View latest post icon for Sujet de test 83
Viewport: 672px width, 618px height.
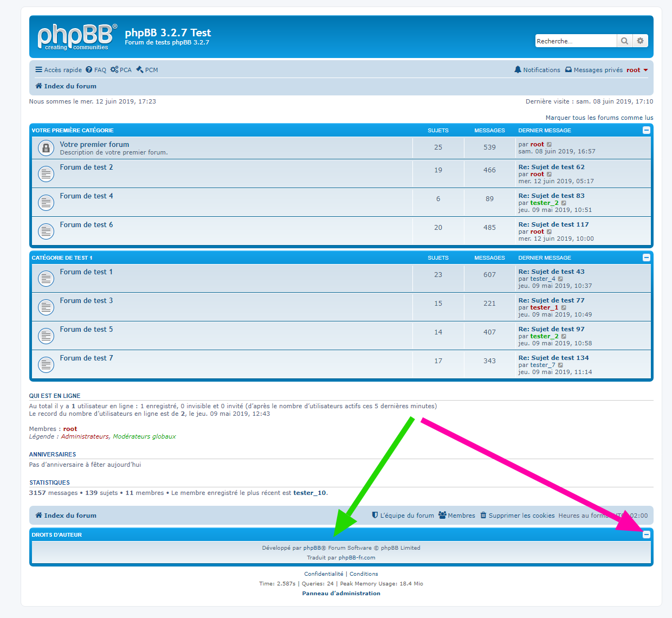(x=564, y=203)
